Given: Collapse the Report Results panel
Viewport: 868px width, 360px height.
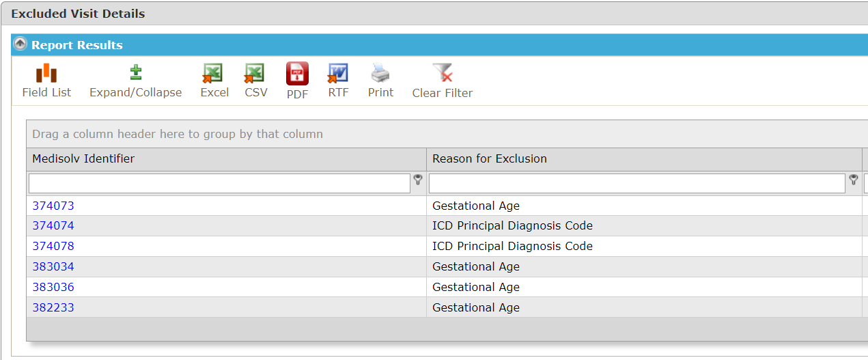Looking at the screenshot, I should tap(20, 44).
